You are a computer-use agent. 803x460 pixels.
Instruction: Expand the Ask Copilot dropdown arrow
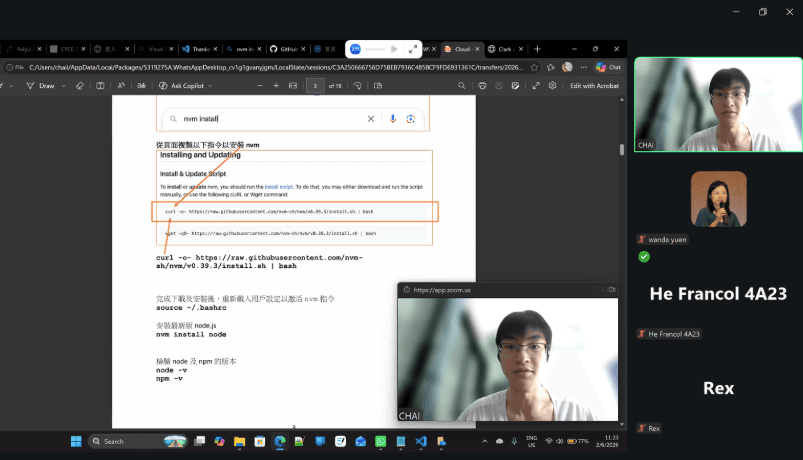pyautogui.click(x=210, y=86)
